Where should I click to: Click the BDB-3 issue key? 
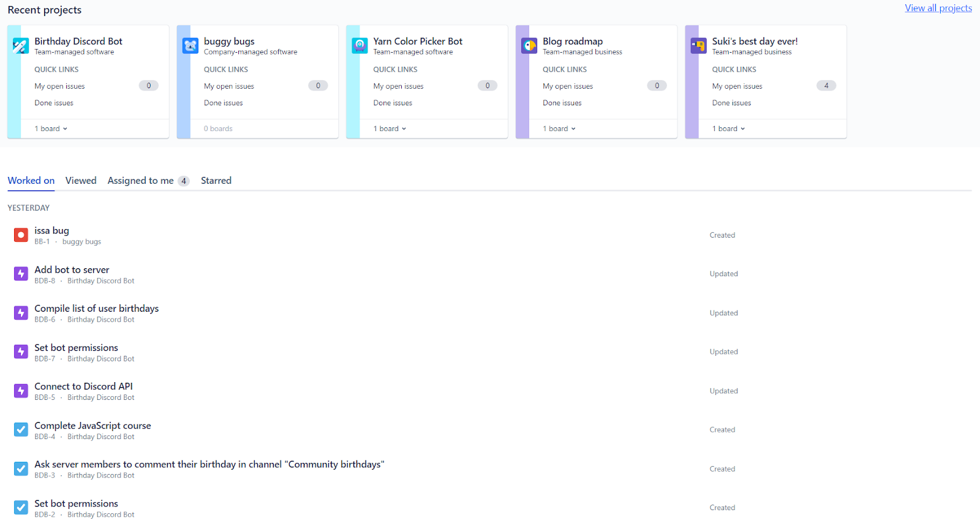point(45,475)
